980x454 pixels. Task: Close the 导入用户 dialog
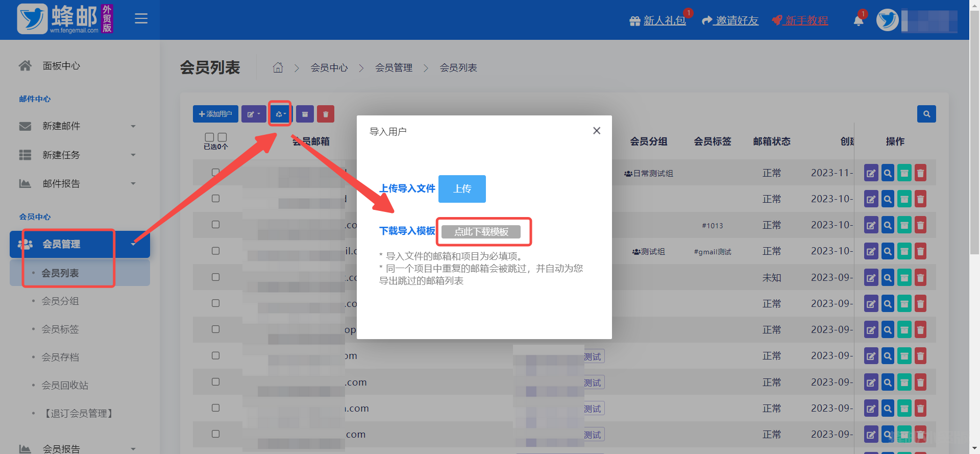coord(596,131)
